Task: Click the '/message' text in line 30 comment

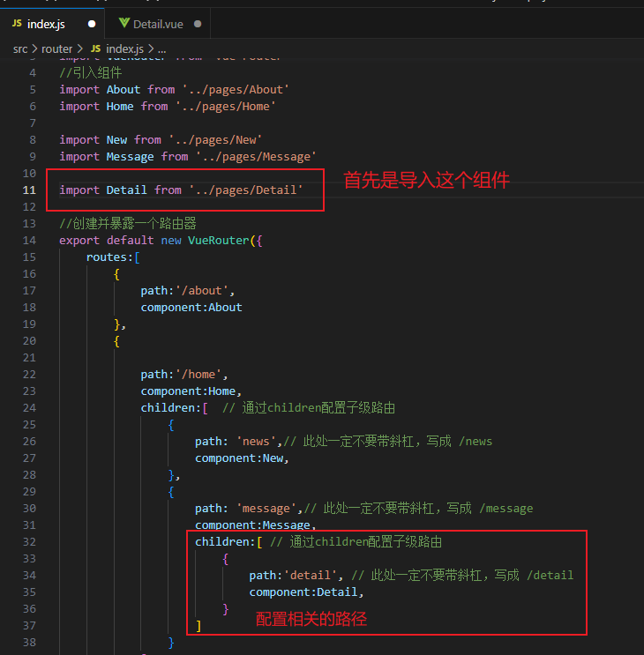Action: coord(506,509)
